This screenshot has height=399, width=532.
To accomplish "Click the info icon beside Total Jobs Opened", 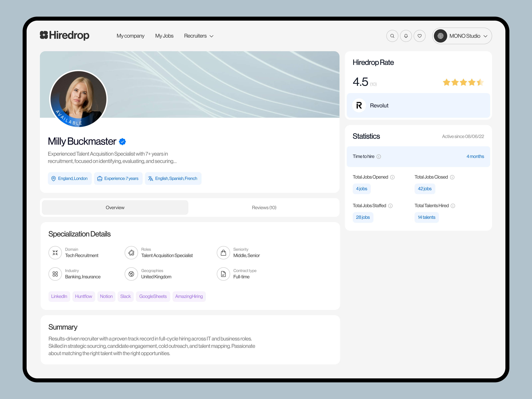I will tap(393, 177).
